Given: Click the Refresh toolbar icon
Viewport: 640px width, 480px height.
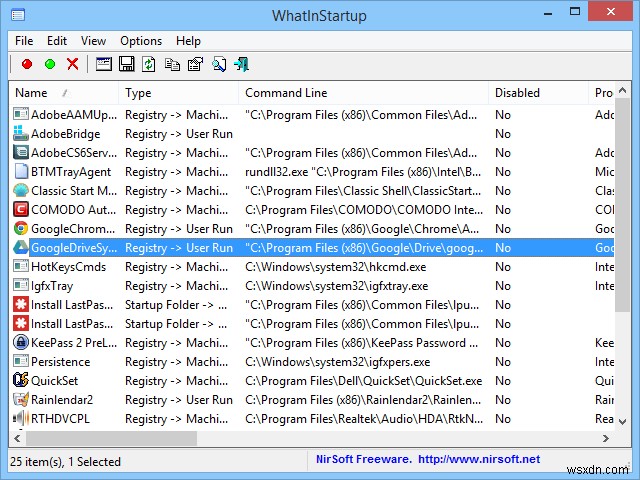Looking at the screenshot, I should 149,64.
